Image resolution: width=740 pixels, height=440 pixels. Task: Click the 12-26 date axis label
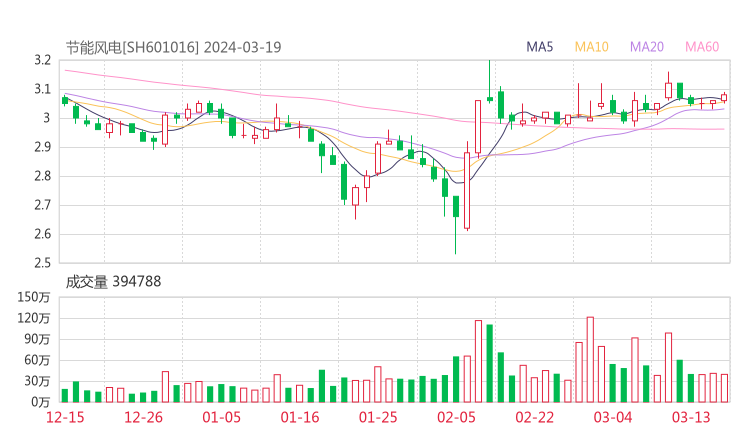(x=143, y=417)
